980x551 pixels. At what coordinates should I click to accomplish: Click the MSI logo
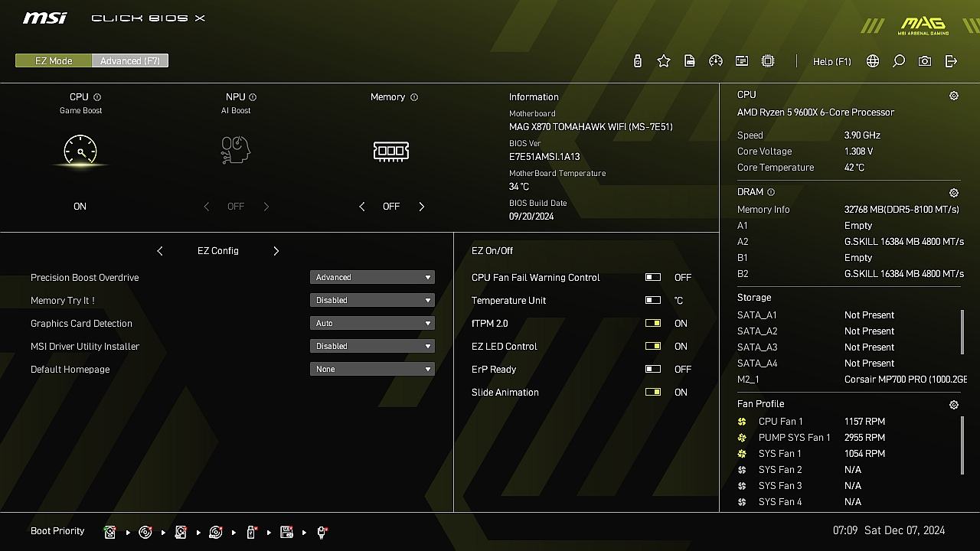[x=44, y=18]
